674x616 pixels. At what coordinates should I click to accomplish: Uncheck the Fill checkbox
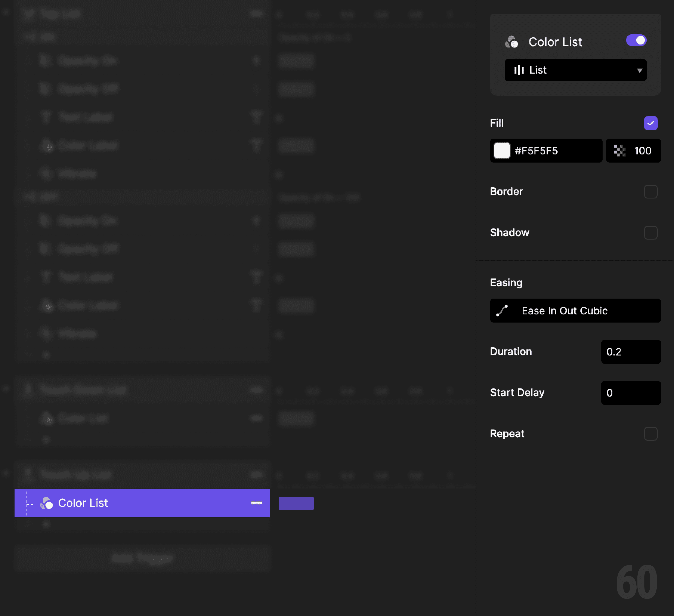650,123
